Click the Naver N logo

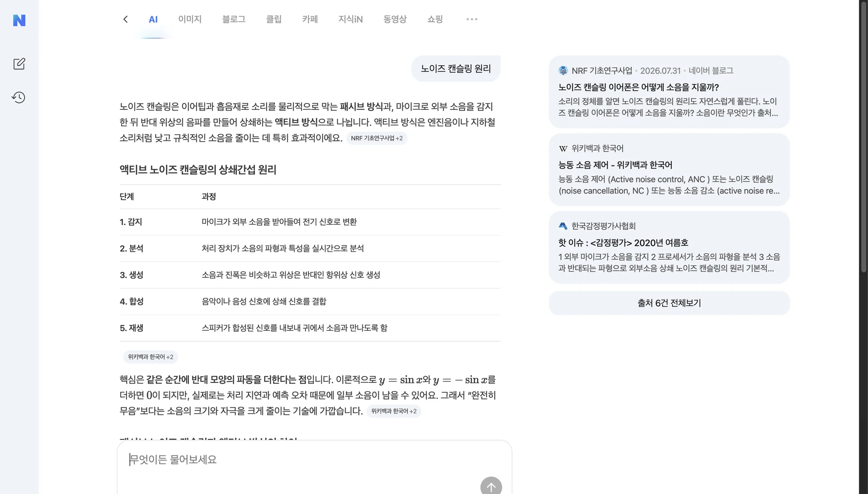coord(19,20)
